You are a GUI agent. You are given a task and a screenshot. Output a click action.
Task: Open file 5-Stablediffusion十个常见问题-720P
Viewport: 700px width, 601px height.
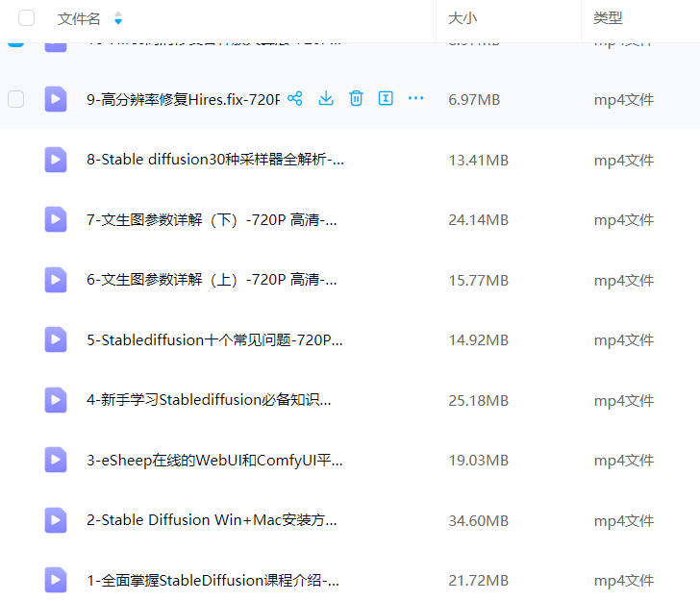click(214, 339)
